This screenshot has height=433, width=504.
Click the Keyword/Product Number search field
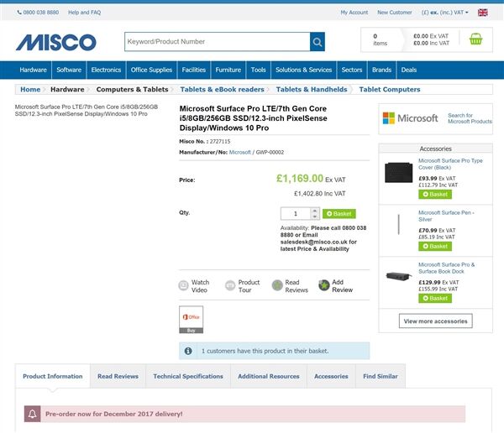point(218,42)
